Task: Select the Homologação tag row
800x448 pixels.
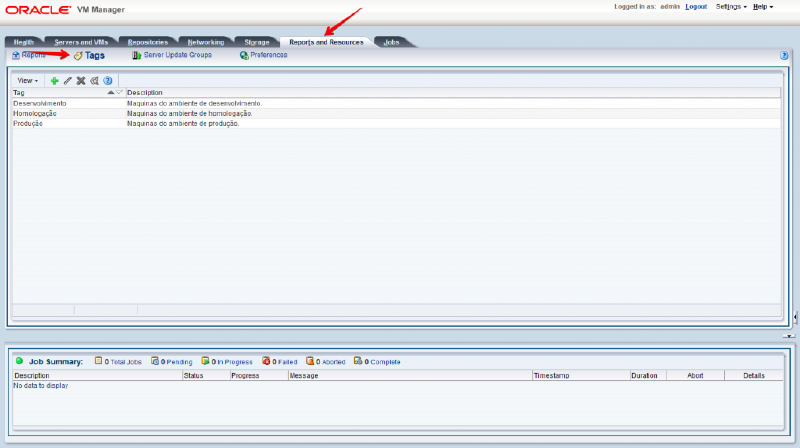Action: [35, 113]
